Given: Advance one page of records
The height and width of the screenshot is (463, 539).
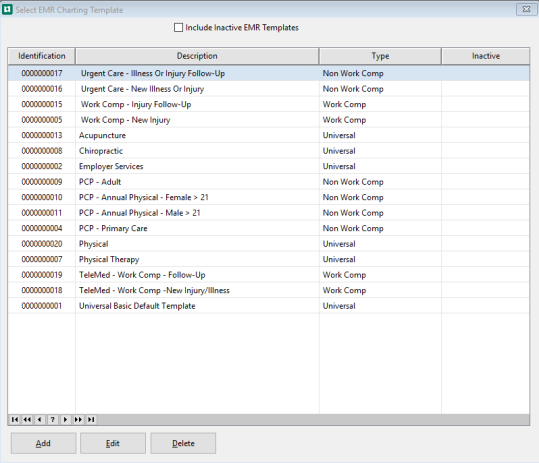Looking at the screenshot, I should [x=78, y=419].
